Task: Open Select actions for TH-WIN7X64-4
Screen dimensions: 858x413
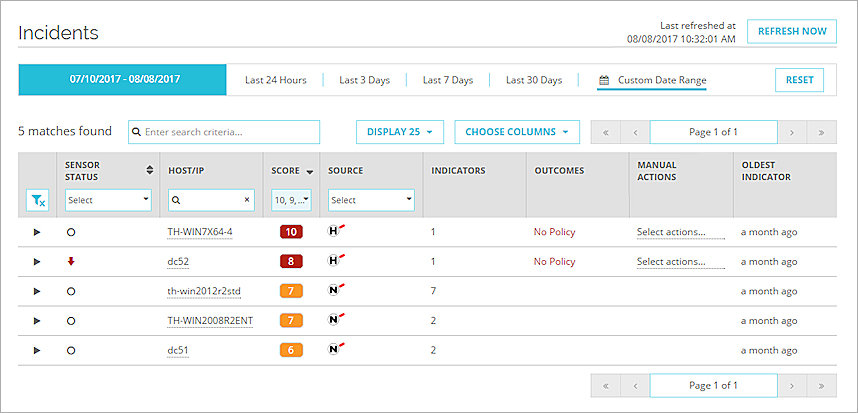Action: click(x=681, y=232)
